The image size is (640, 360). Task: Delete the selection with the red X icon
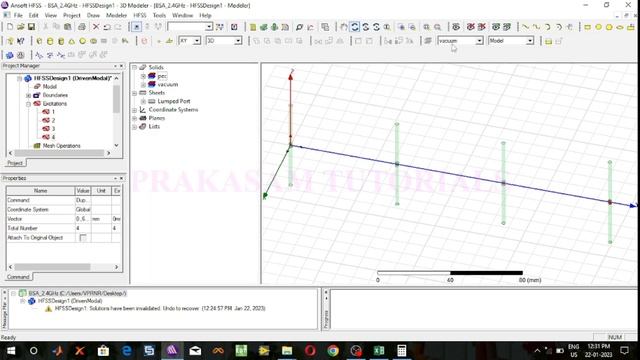click(x=96, y=27)
